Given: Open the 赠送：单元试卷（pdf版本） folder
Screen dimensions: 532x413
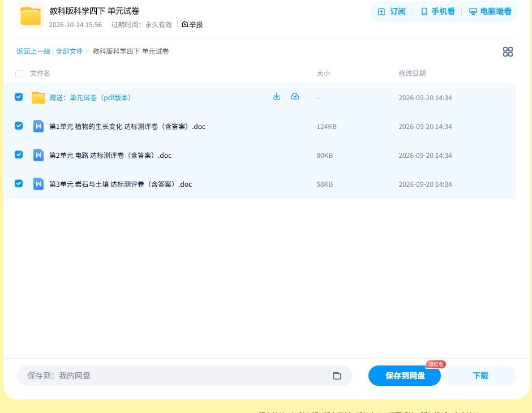Looking at the screenshot, I should tap(90, 98).
